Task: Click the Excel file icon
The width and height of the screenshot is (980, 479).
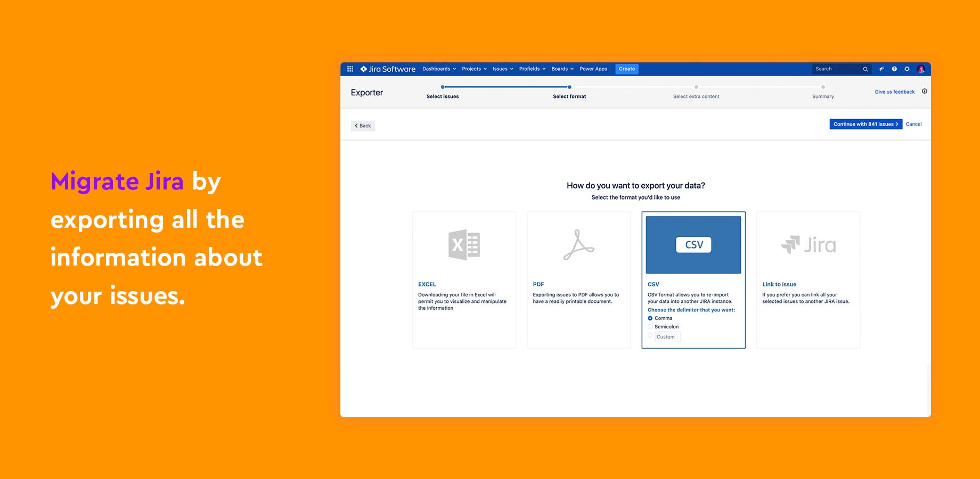Action: pos(464,245)
